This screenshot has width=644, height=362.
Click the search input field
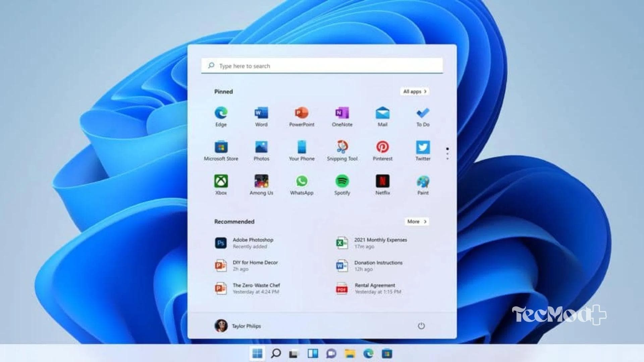322,66
